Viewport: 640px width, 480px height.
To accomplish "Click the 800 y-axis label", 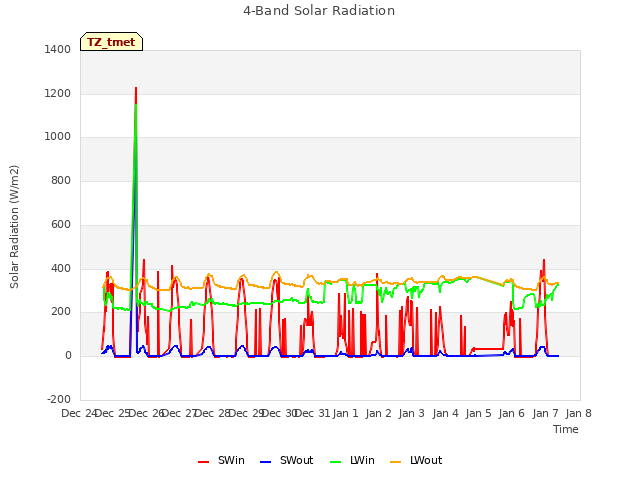I will pyautogui.click(x=61, y=180).
